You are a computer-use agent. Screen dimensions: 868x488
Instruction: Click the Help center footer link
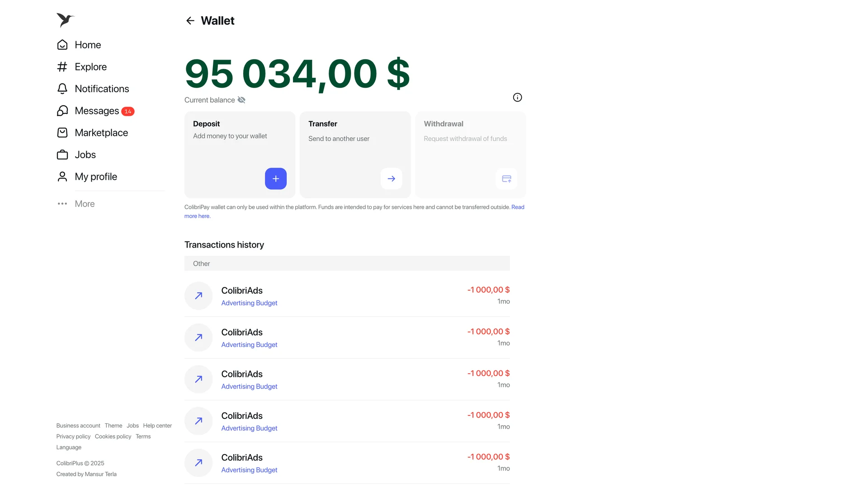tap(157, 426)
